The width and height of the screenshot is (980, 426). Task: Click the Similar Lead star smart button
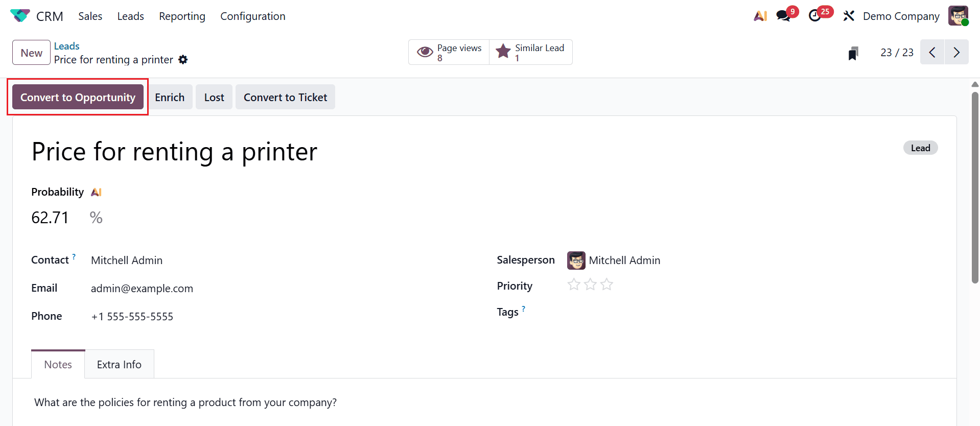[530, 52]
